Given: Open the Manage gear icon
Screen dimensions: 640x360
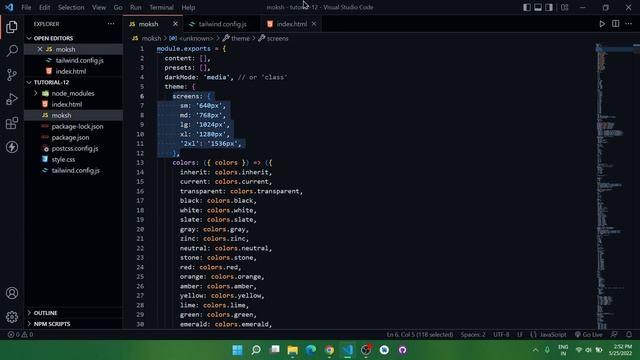Looking at the screenshot, I should tap(12, 317).
